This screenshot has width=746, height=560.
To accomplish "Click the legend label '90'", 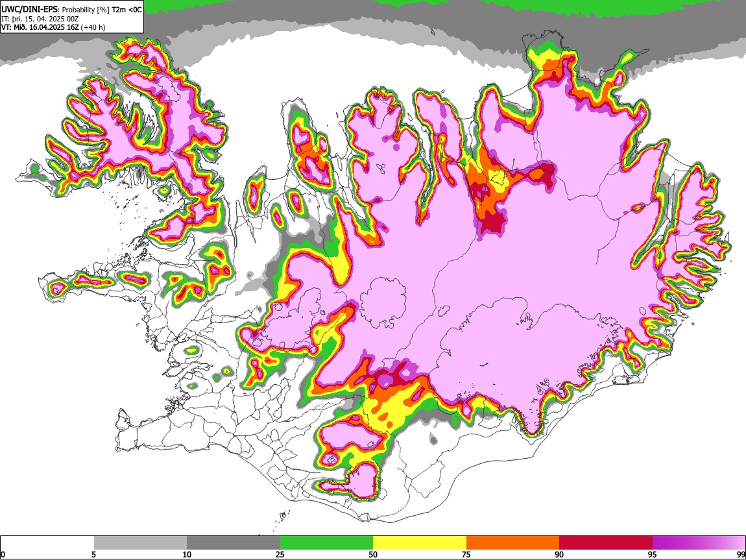I will pyautogui.click(x=559, y=554).
